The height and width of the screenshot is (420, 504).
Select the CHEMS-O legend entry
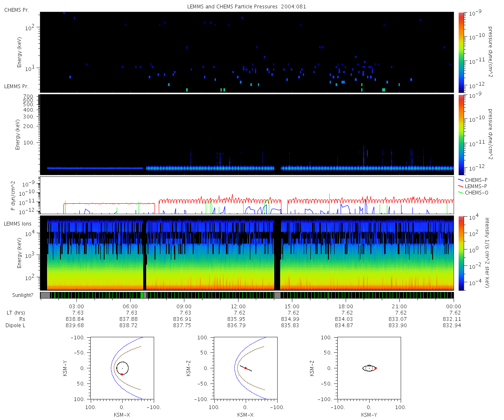click(x=475, y=192)
